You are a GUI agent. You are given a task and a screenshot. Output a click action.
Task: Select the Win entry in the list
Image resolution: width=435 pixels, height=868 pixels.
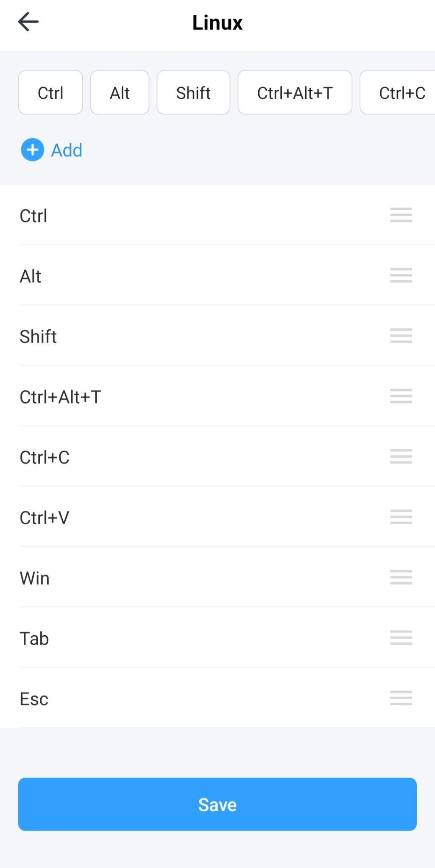[x=35, y=578]
